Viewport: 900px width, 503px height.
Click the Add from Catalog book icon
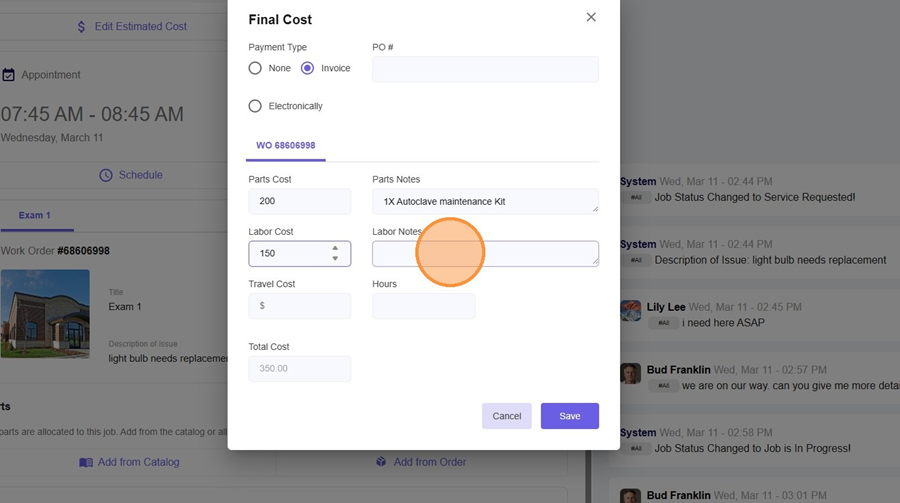(x=86, y=462)
